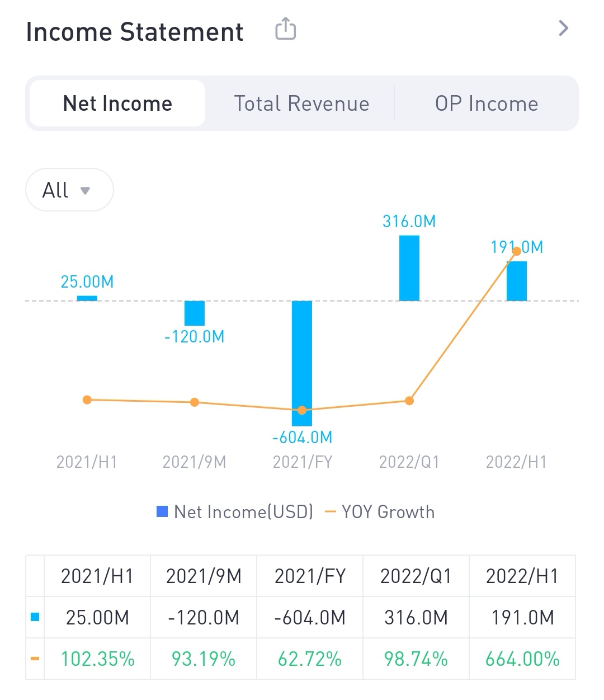Tap the share icon beside Income Statement
Screen dimensions: 604x700
coord(285,29)
